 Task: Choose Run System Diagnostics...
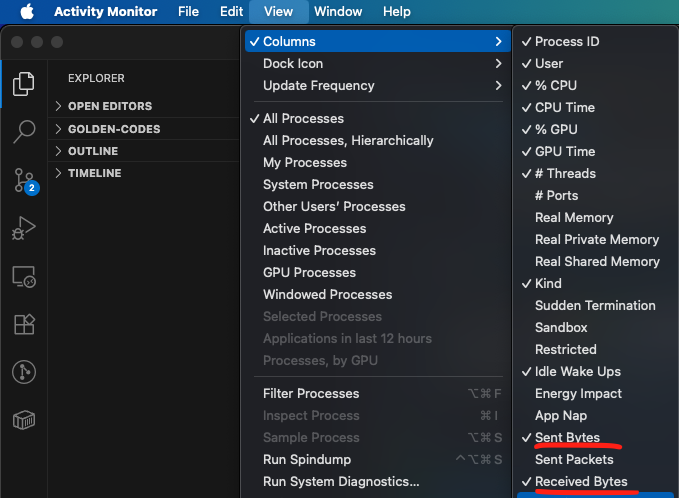coord(378,482)
